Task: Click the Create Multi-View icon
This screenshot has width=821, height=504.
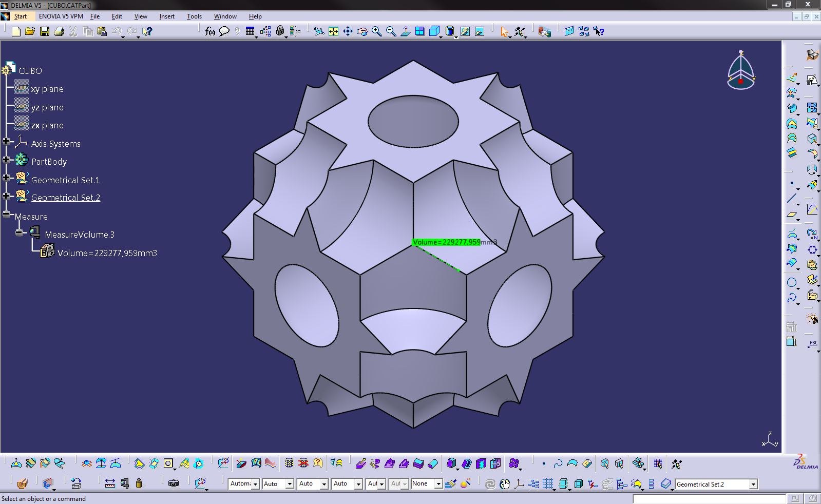Action: click(x=420, y=32)
